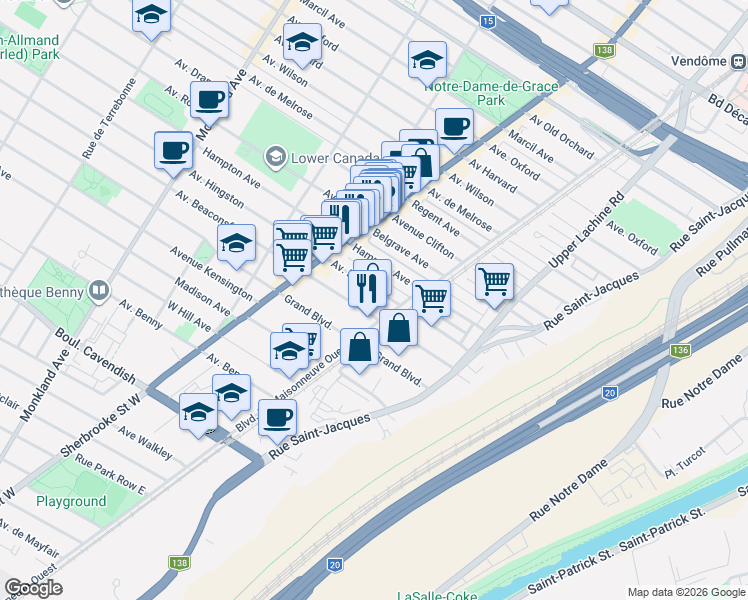Viewport: 748px width, 600px height.
Task: Click the Vendôme station label
Action: coord(698,61)
